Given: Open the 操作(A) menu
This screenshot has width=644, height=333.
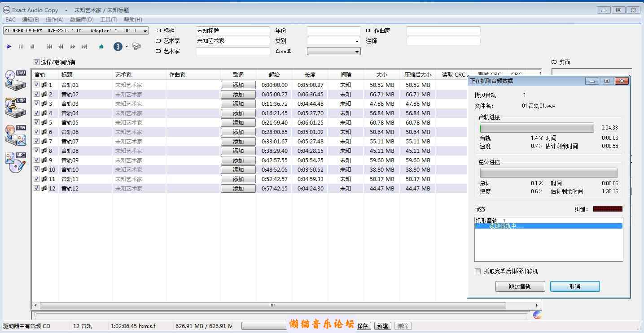Looking at the screenshot, I should pyautogui.click(x=54, y=20).
